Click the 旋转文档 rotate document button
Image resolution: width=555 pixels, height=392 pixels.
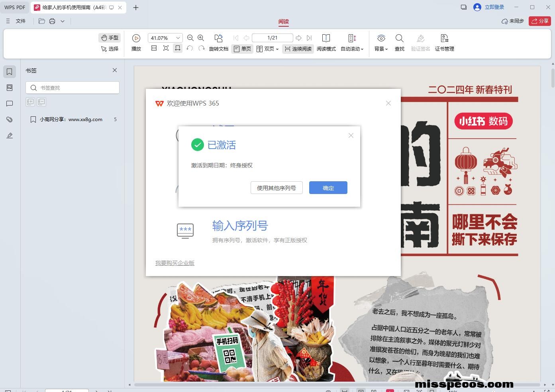pos(218,43)
